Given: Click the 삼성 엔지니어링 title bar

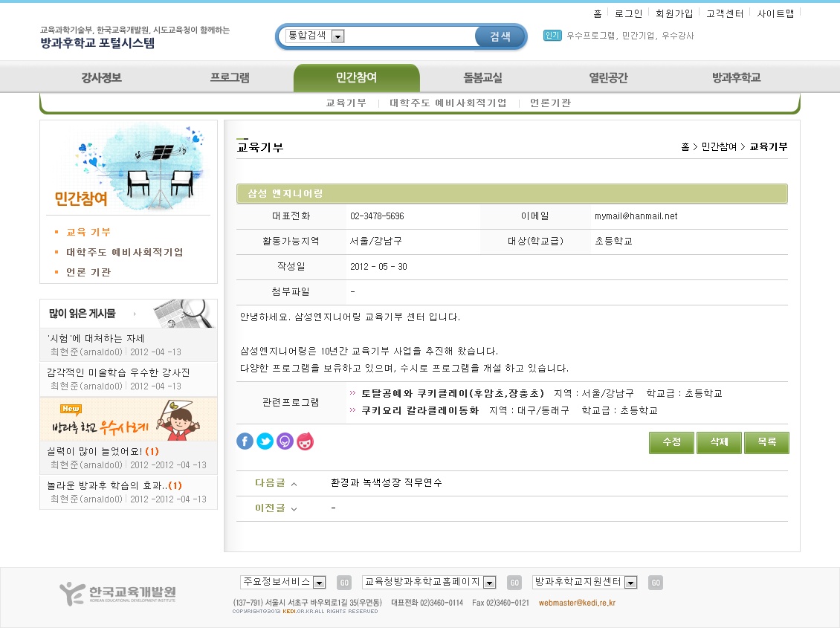Looking at the screenshot, I should [512, 194].
